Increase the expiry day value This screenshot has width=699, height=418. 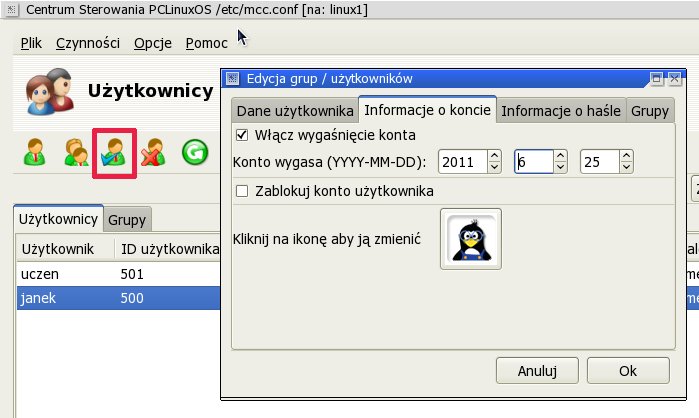[x=626, y=156]
